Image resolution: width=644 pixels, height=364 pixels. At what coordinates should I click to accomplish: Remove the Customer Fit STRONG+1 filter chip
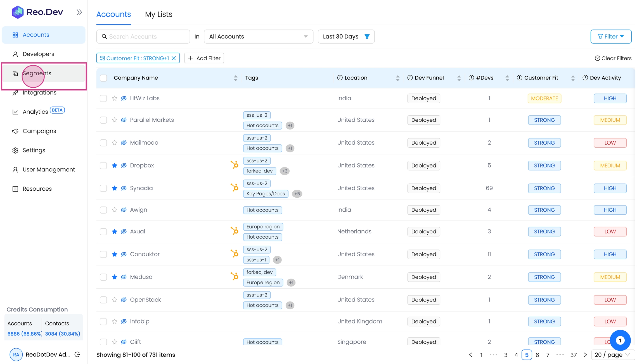coord(174,58)
